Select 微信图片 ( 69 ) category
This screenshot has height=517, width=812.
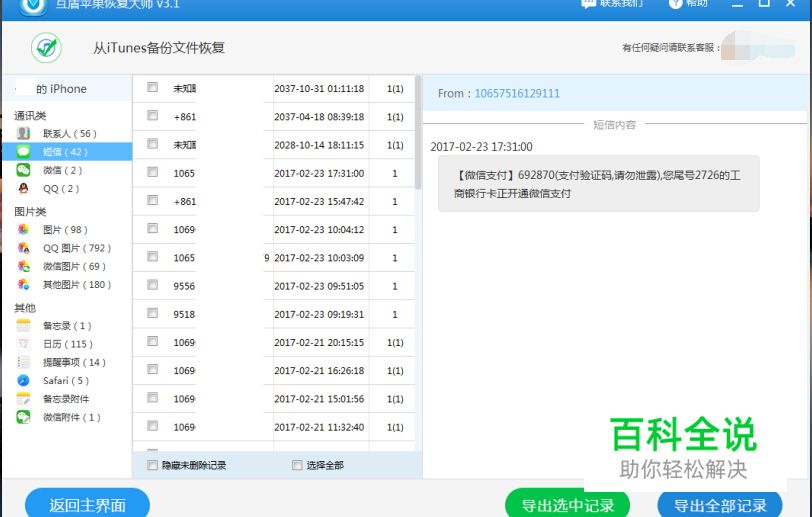click(75, 266)
